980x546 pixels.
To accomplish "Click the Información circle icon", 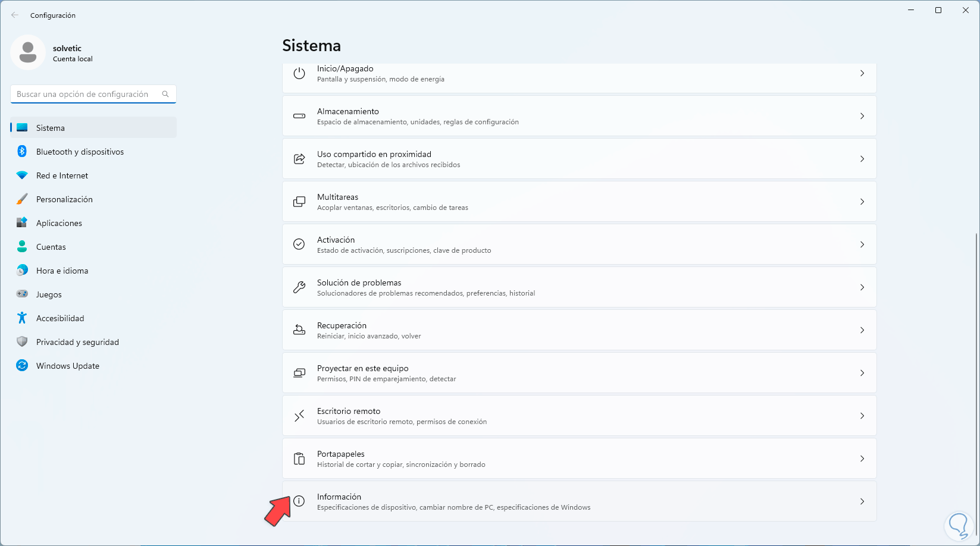I will point(299,501).
